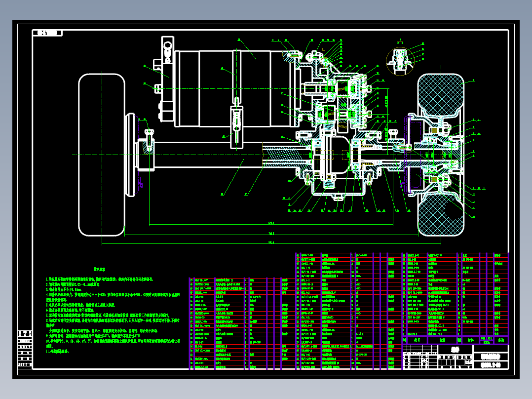The image size is (532, 399).
Task: Select the left wheel outline
Action: [102, 155]
